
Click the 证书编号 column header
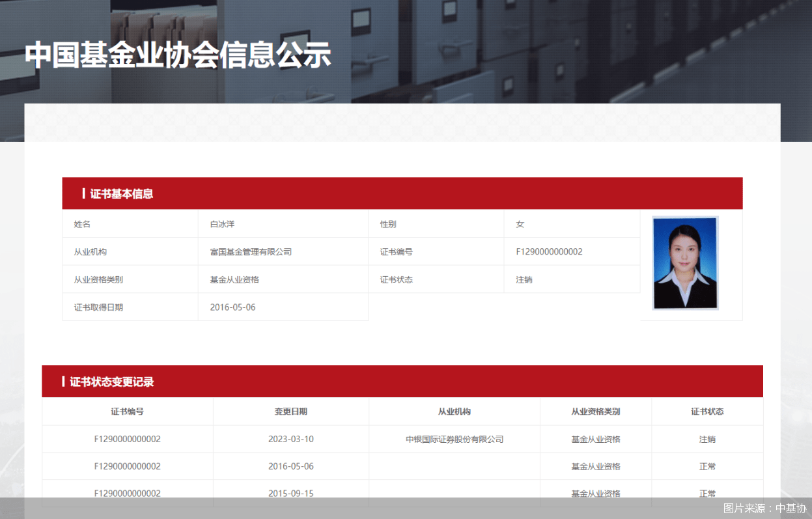(x=127, y=412)
